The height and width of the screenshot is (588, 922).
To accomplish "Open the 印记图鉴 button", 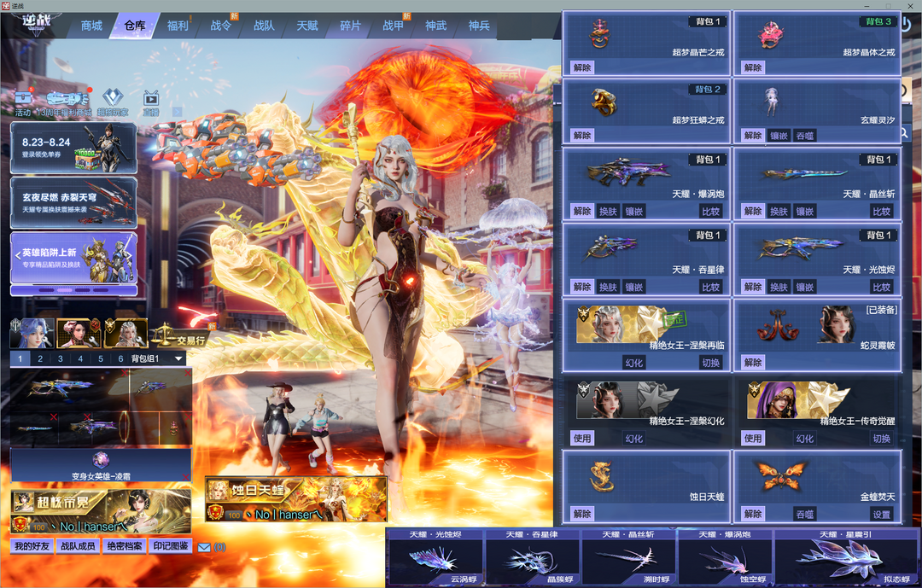I will click(171, 546).
